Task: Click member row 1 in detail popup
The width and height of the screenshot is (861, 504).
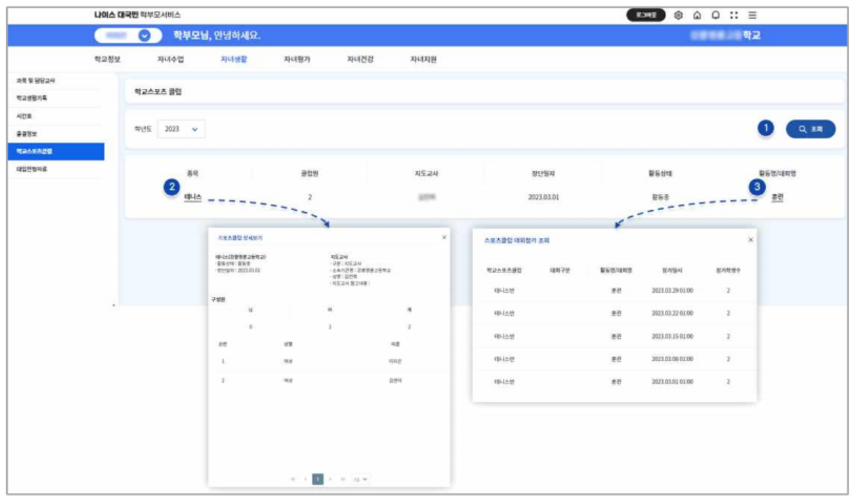Action: (329, 361)
